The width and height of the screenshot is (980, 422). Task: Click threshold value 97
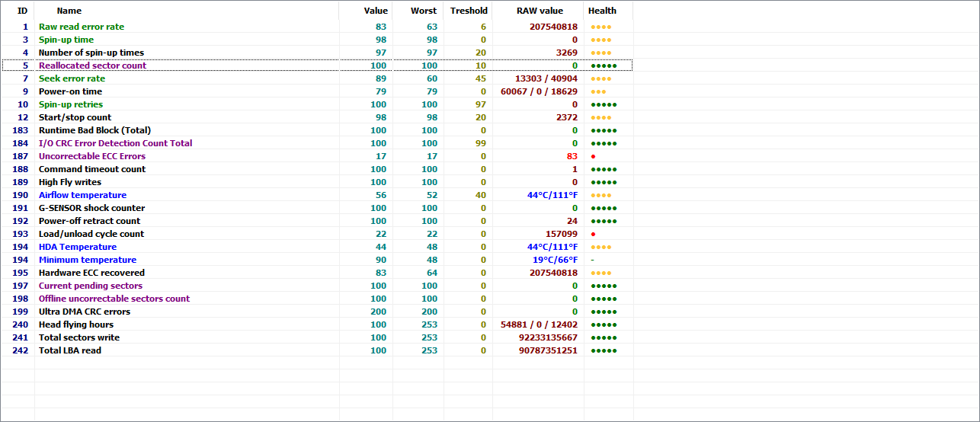480,104
